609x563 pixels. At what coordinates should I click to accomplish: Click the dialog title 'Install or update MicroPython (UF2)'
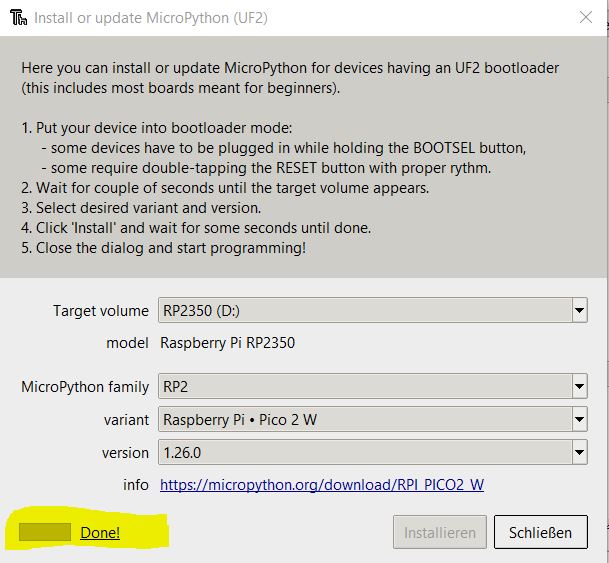click(x=150, y=18)
